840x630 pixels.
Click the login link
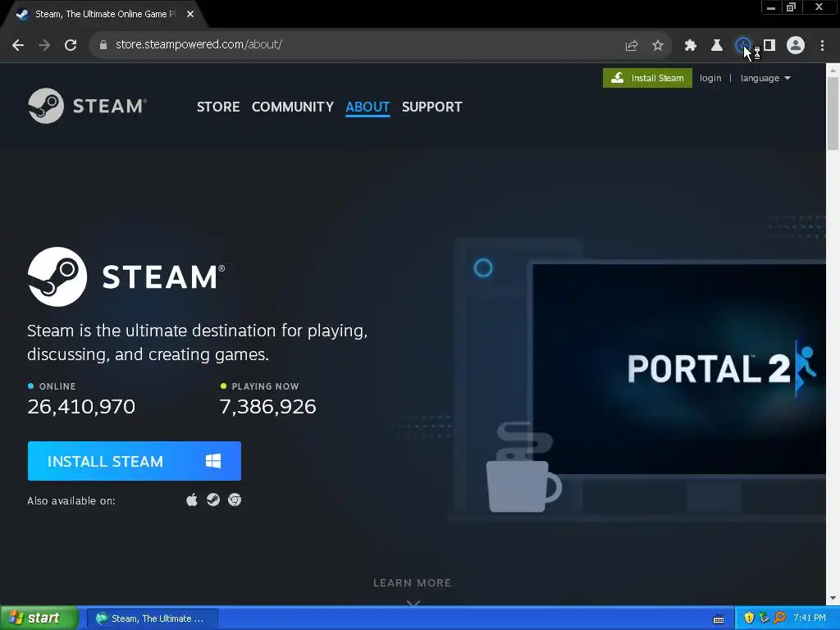(x=710, y=78)
